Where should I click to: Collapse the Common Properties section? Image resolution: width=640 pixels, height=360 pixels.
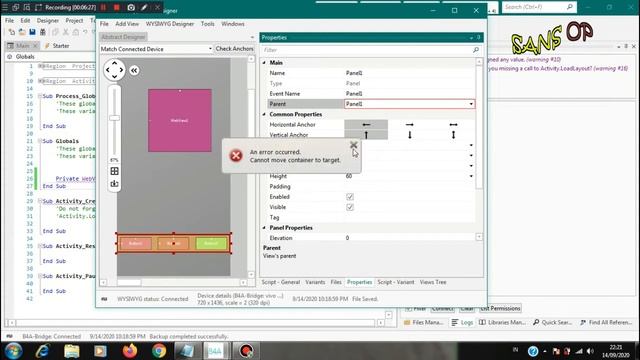click(264, 114)
